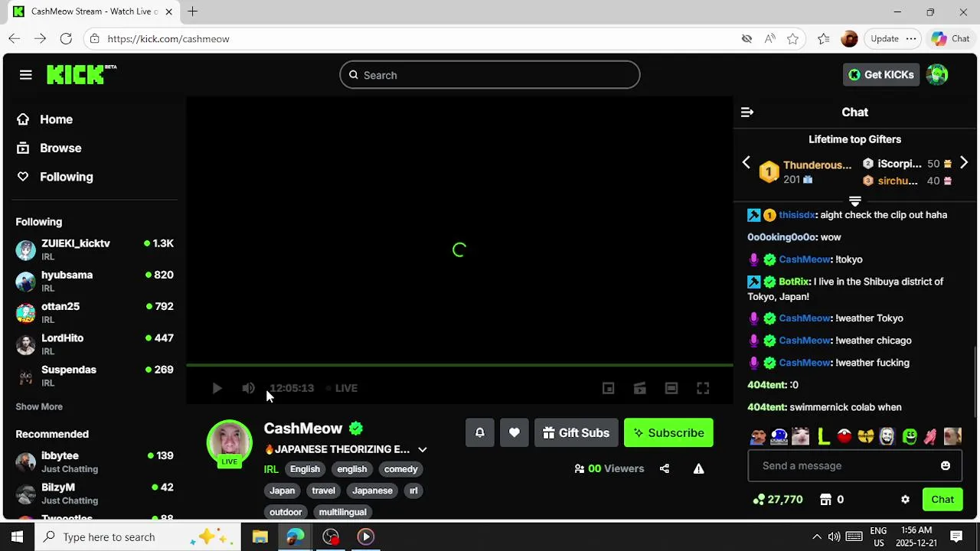Toggle mini player mode
The width and height of the screenshot is (980, 551).
[x=608, y=388]
